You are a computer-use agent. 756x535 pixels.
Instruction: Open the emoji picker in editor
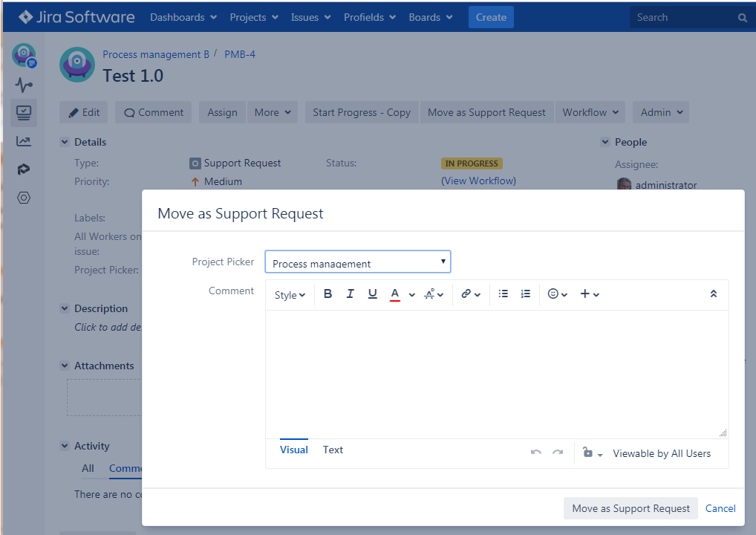[x=557, y=294]
